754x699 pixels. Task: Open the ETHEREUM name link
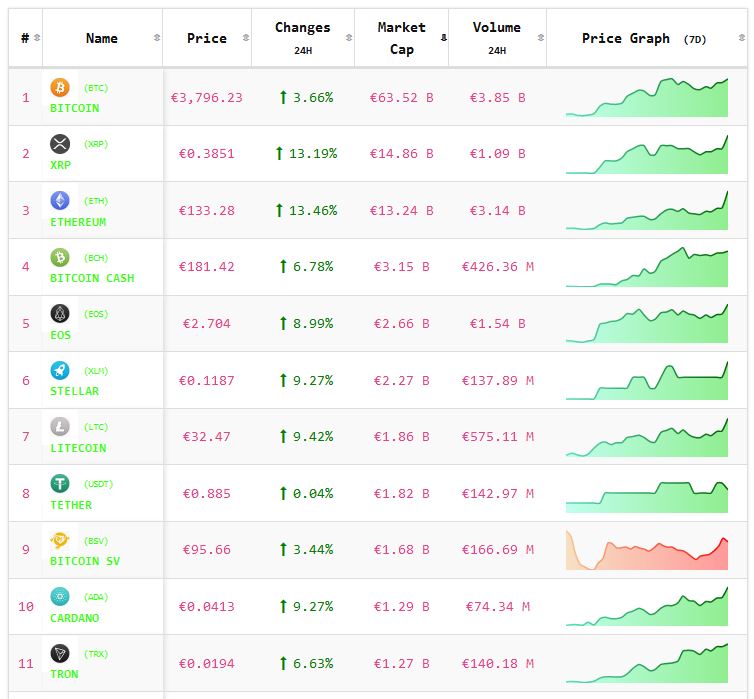[78, 222]
